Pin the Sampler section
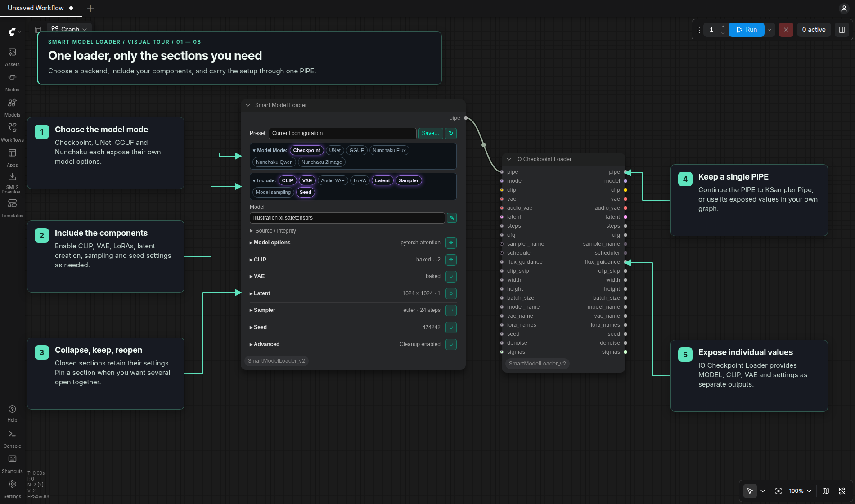The width and height of the screenshot is (855, 504). (451, 310)
